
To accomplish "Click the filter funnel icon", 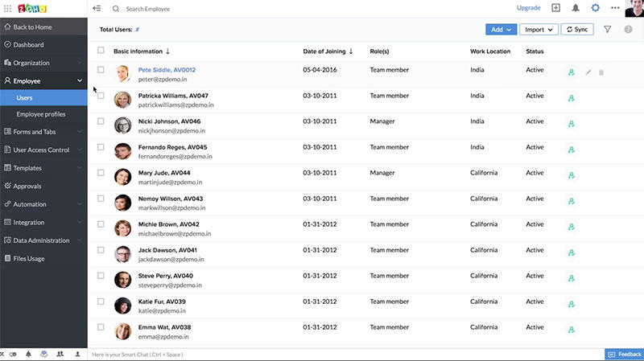I will (608, 30).
